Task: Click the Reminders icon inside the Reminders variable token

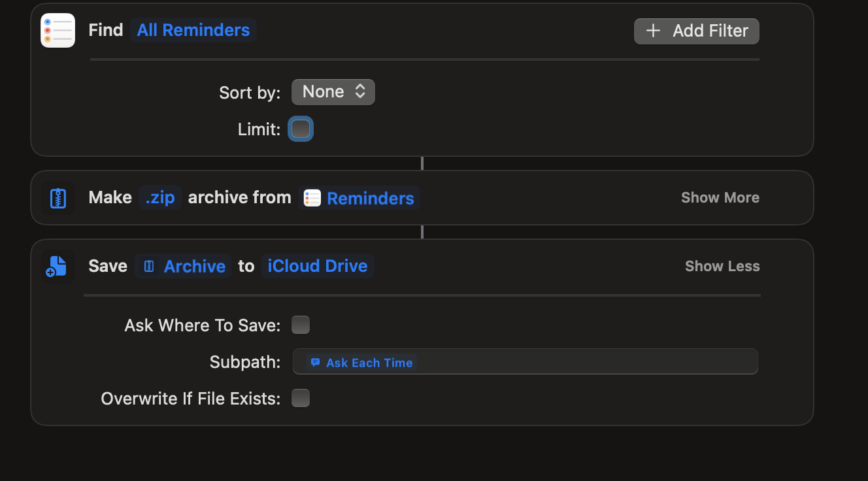Action: pos(312,197)
